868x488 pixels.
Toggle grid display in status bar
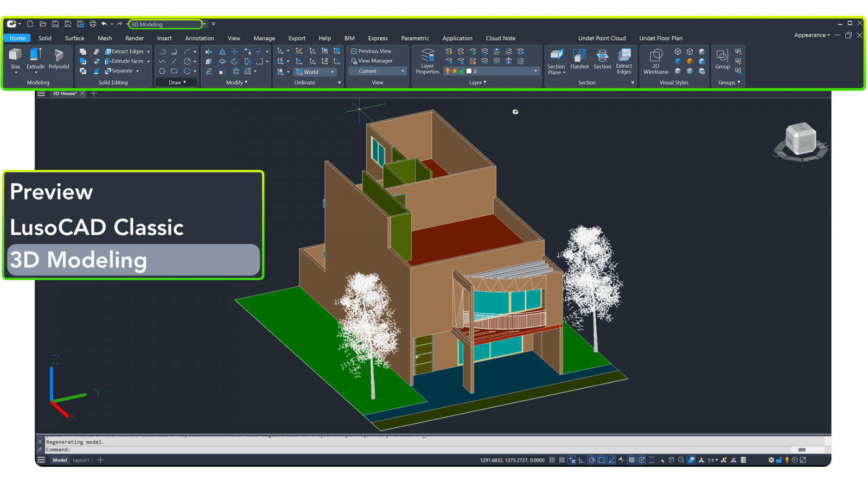[552, 460]
